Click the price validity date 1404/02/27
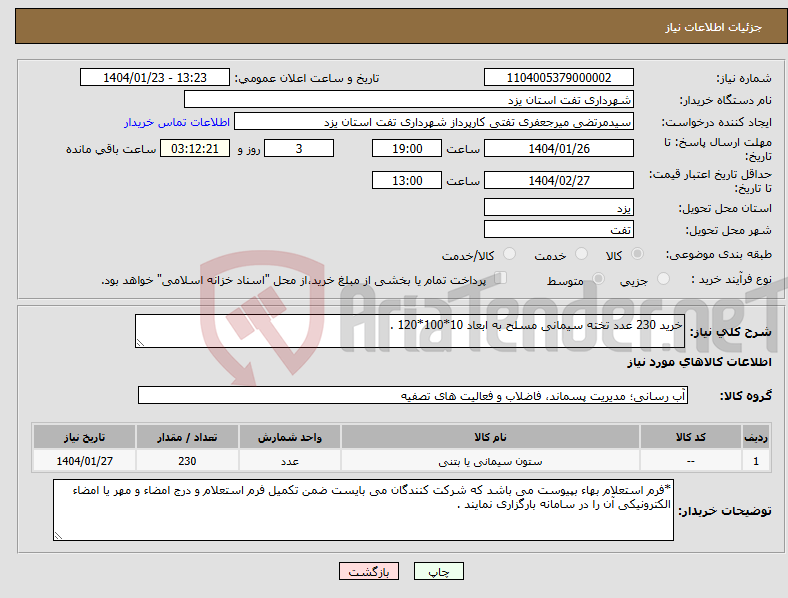The height and width of the screenshot is (598, 788). click(x=559, y=180)
